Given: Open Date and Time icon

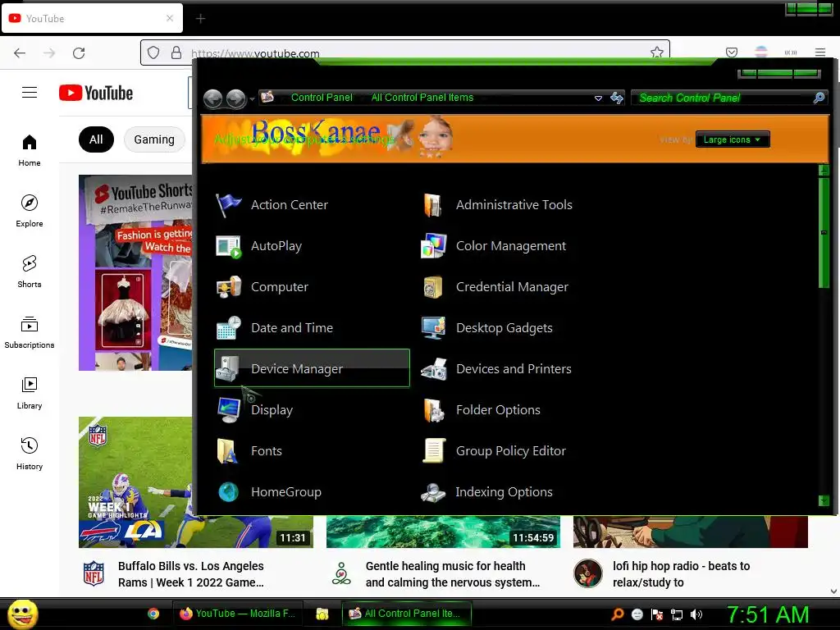Looking at the screenshot, I should pyautogui.click(x=228, y=328).
